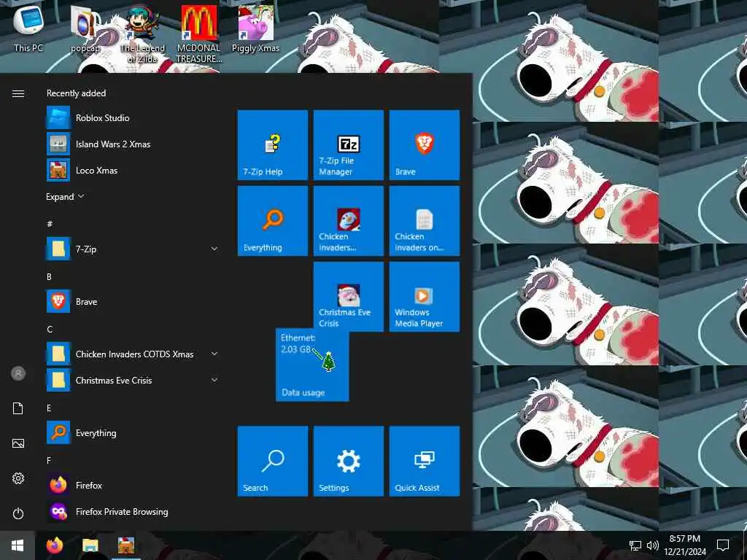
Task: Launch the Brave tile
Action: pyautogui.click(x=424, y=145)
